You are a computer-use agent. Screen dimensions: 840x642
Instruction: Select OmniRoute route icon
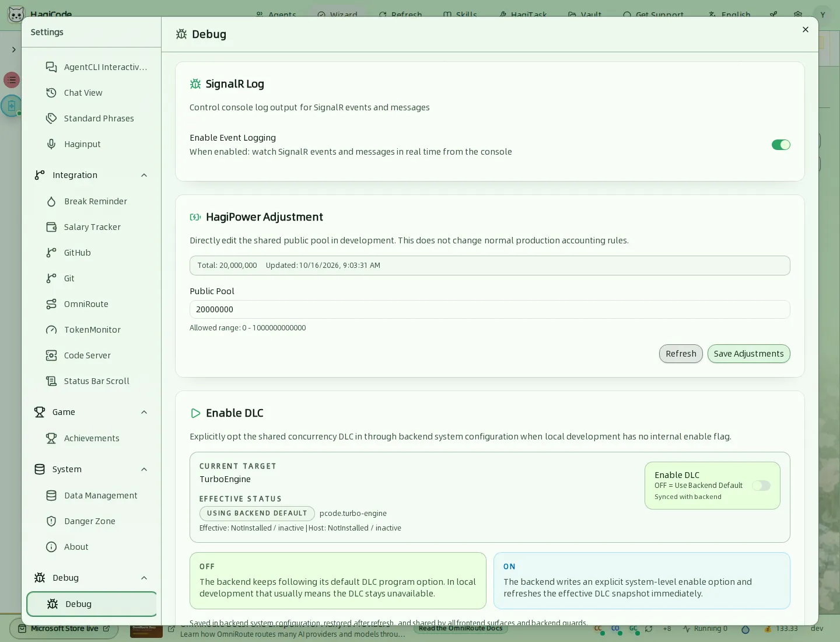tap(51, 304)
